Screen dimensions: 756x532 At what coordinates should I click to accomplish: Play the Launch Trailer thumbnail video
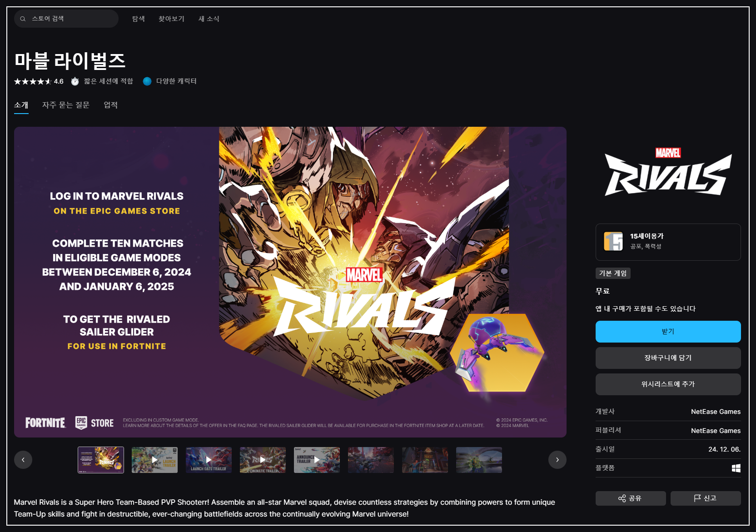154,460
